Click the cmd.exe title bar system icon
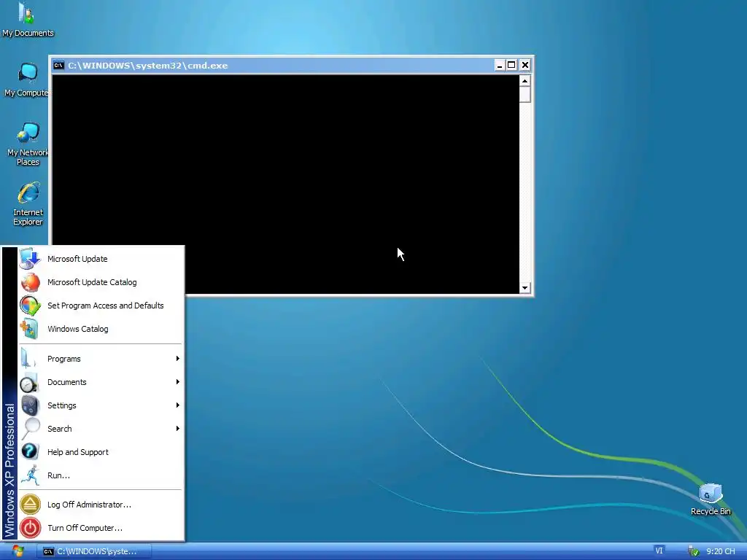The height and width of the screenshot is (560, 747). point(58,65)
